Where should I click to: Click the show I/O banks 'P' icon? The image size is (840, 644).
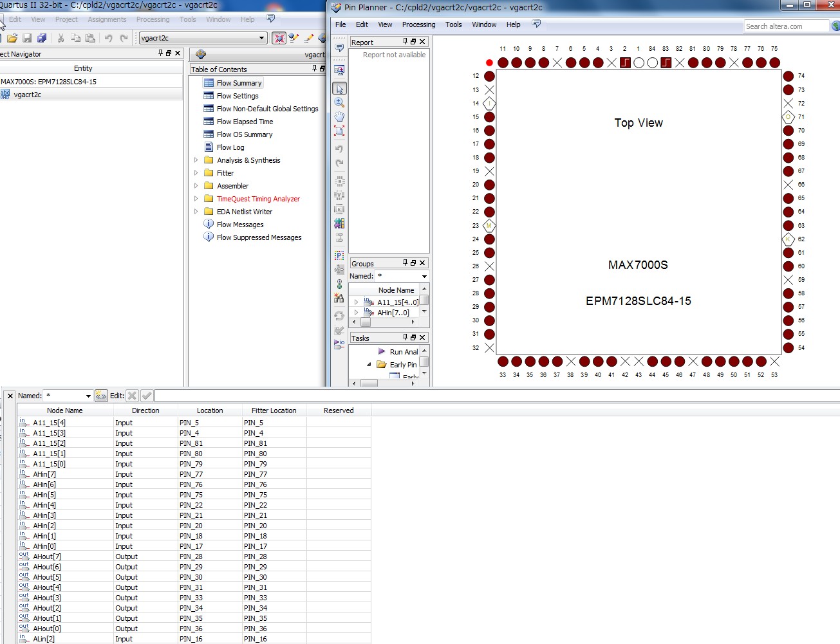[339, 255]
